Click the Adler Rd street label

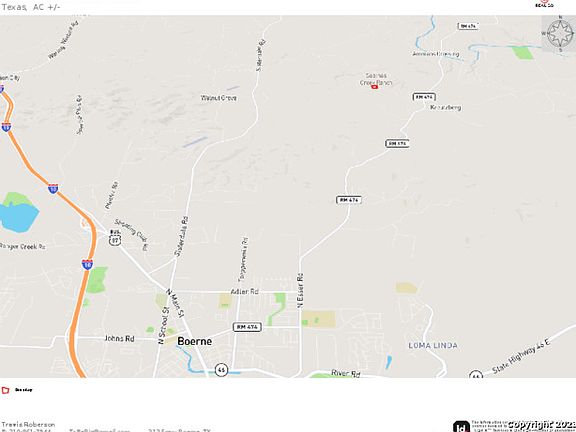(244, 291)
